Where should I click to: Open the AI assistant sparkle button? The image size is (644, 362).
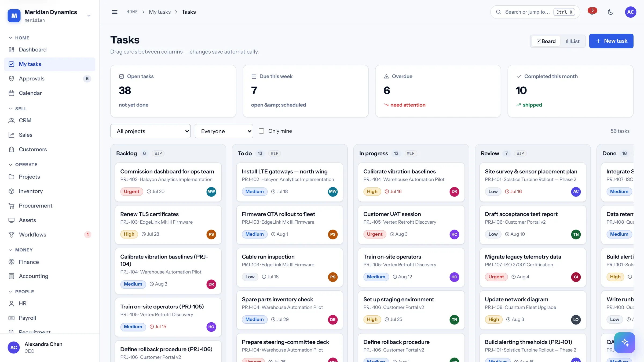point(625,343)
